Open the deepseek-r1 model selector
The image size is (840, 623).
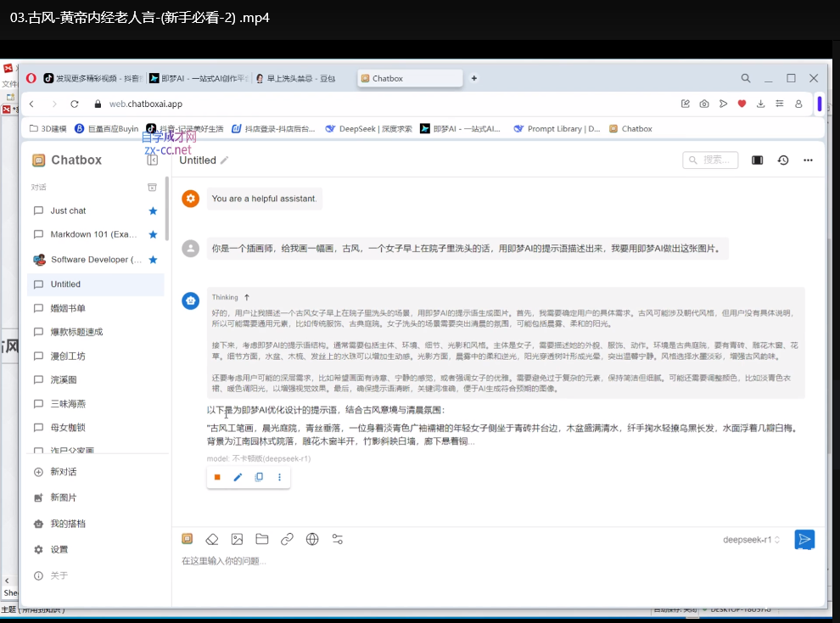[x=752, y=540]
